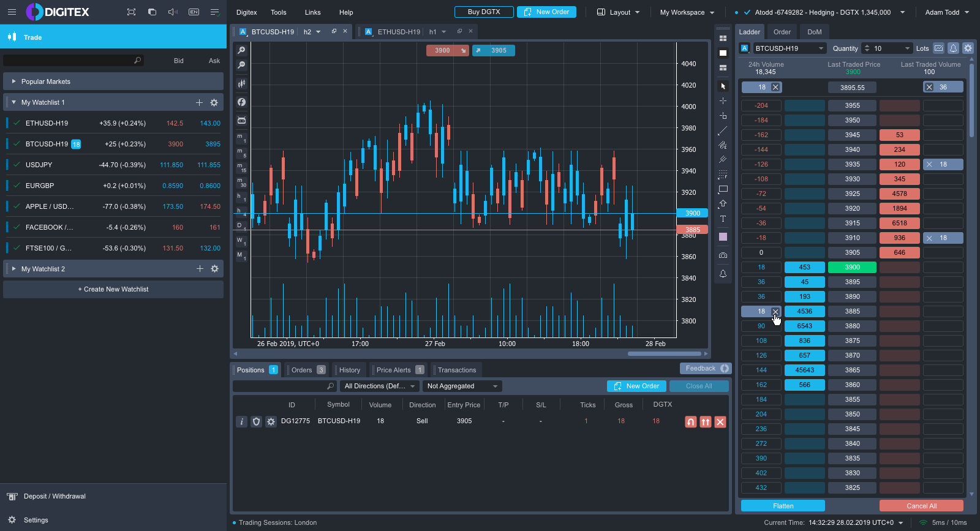This screenshot has height=531, width=980.
Task: Set chart timeframe to h1
Action: pyautogui.click(x=241, y=197)
